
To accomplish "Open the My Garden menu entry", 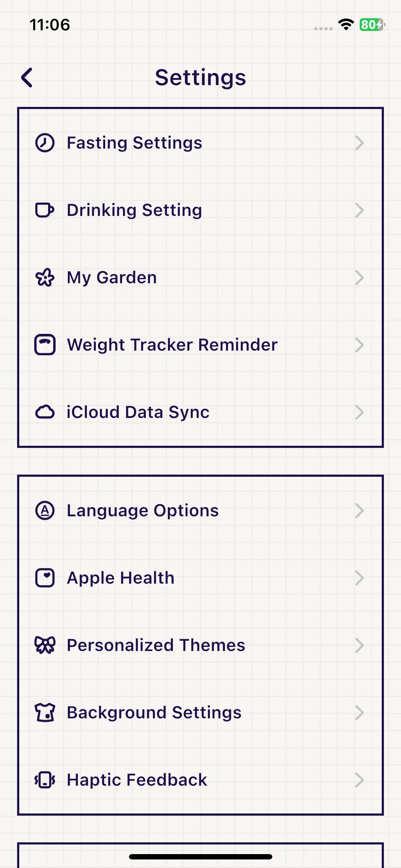I will click(x=200, y=278).
